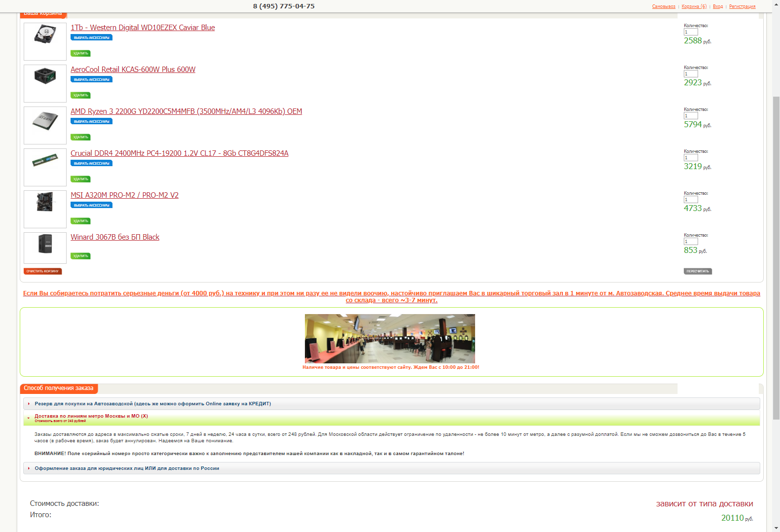780x532 pixels.
Task: Focus quantity field for MSI A320M motherboard
Action: 691,200
